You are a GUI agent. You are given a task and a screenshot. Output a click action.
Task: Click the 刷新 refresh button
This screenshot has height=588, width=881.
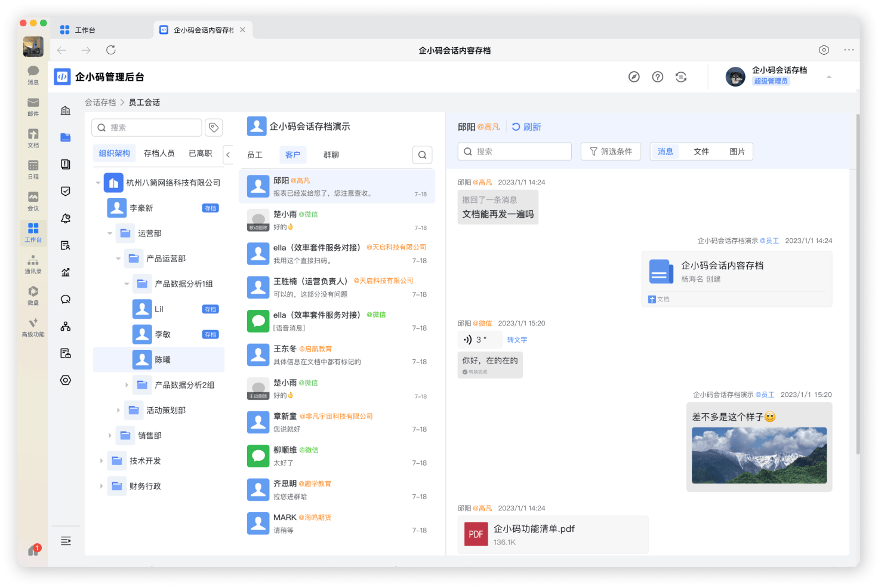[526, 127]
